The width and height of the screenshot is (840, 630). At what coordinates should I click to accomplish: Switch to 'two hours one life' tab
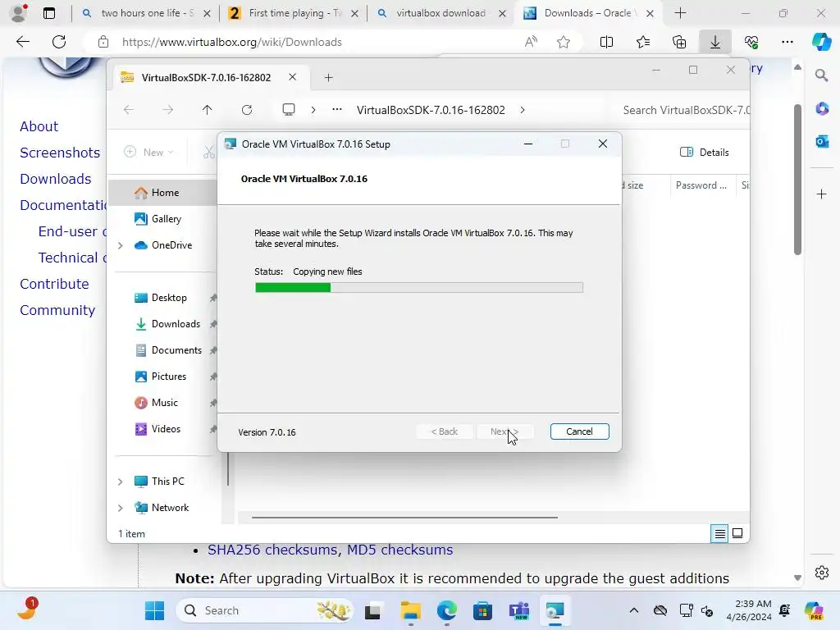[x=145, y=13]
